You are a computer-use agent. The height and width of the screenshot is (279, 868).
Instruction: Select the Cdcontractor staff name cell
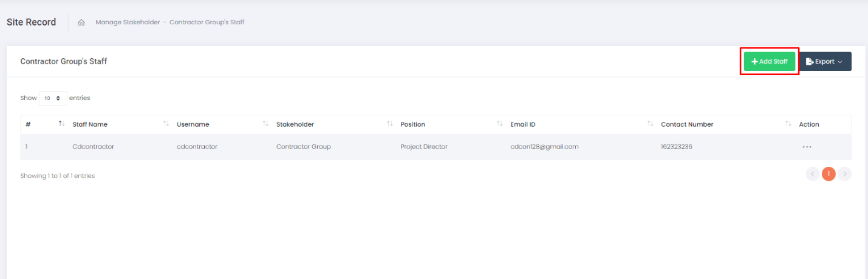coord(93,147)
